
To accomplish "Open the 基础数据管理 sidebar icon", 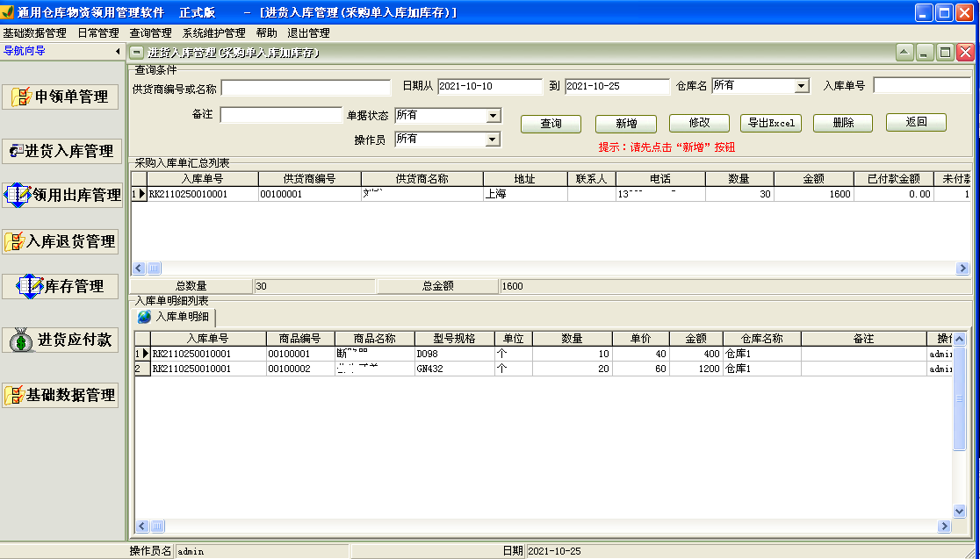I will (x=61, y=395).
